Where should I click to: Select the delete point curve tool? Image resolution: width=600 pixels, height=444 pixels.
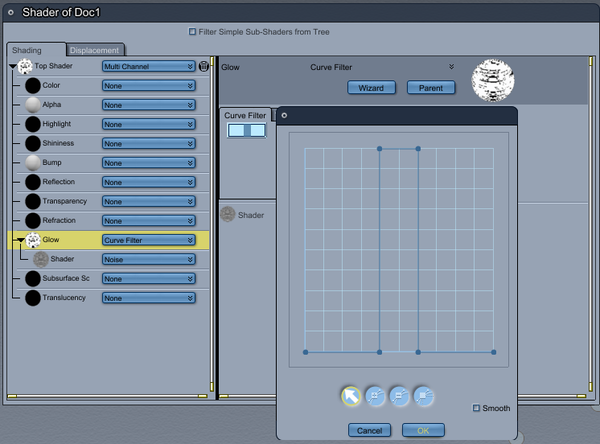[x=399, y=396]
